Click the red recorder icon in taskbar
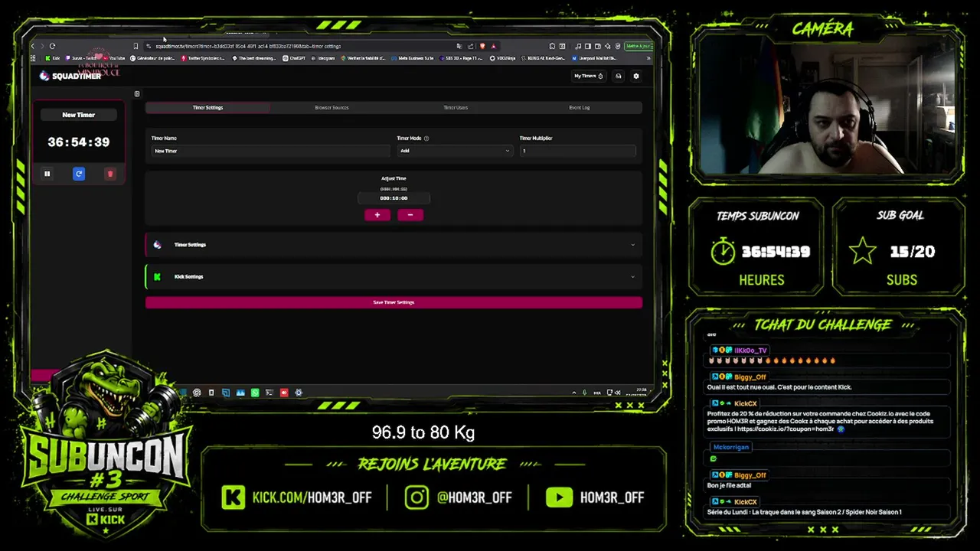 284,393
